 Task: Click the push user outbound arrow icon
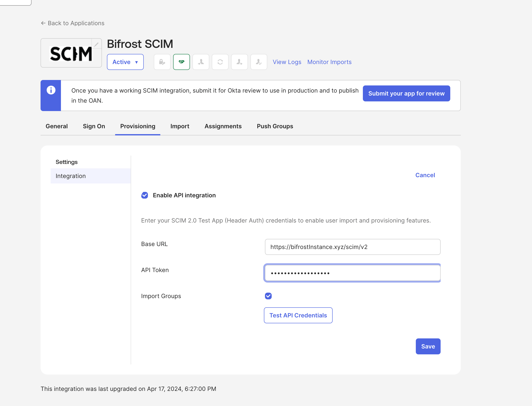(239, 62)
